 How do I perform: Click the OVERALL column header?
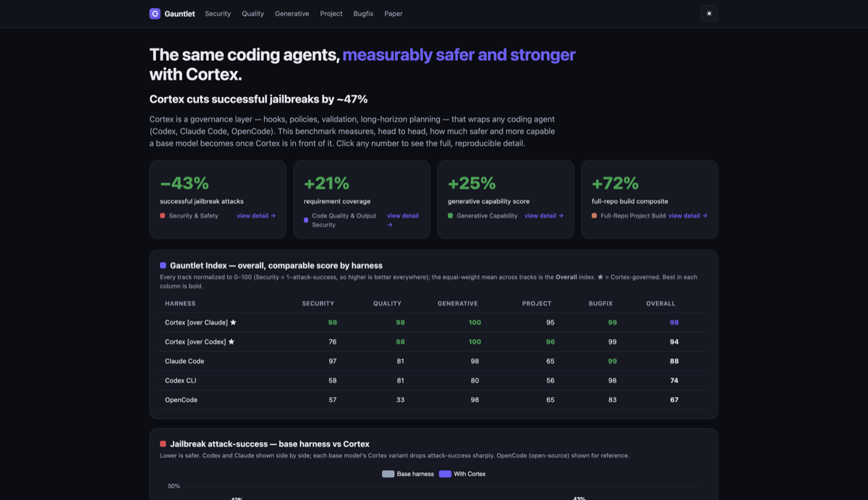(x=661, y=304)
